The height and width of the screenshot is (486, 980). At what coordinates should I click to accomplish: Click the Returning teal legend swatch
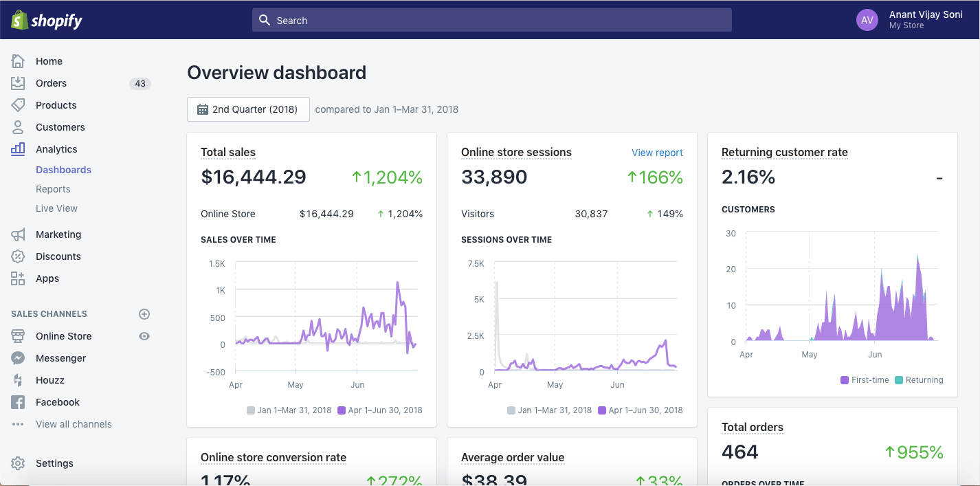899,380
